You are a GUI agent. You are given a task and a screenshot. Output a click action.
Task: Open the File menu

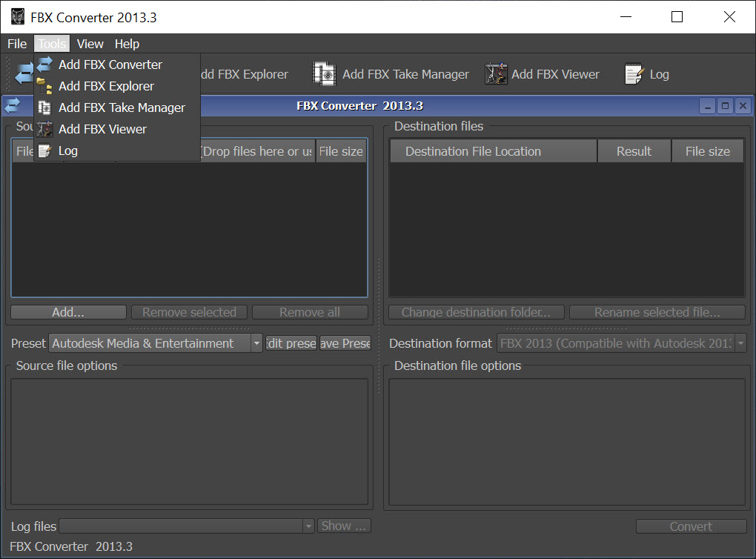pyautogui.click(x=17, y=44)
